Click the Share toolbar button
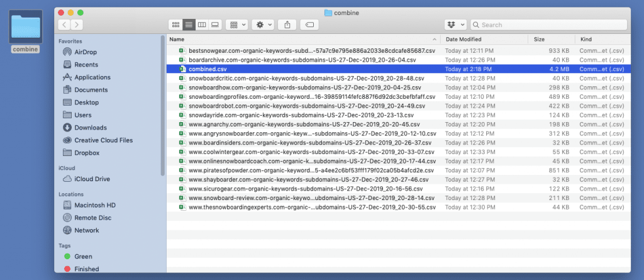Screen dimensions: 644x280 (x=287, y=25)
